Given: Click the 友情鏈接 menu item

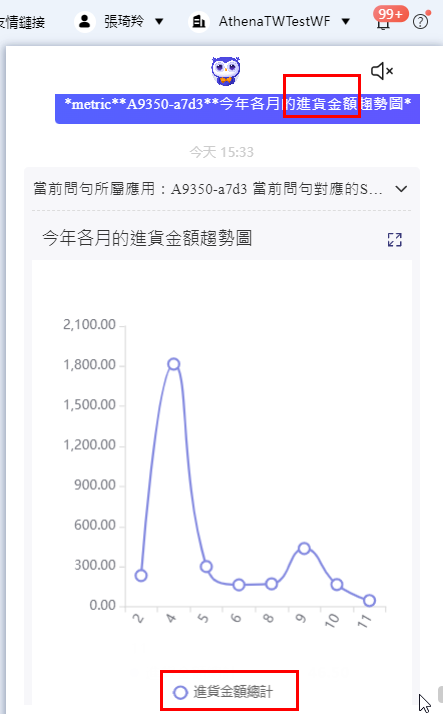Looking at the screenshot, I should pyautogui.click(x=22, y=22).
